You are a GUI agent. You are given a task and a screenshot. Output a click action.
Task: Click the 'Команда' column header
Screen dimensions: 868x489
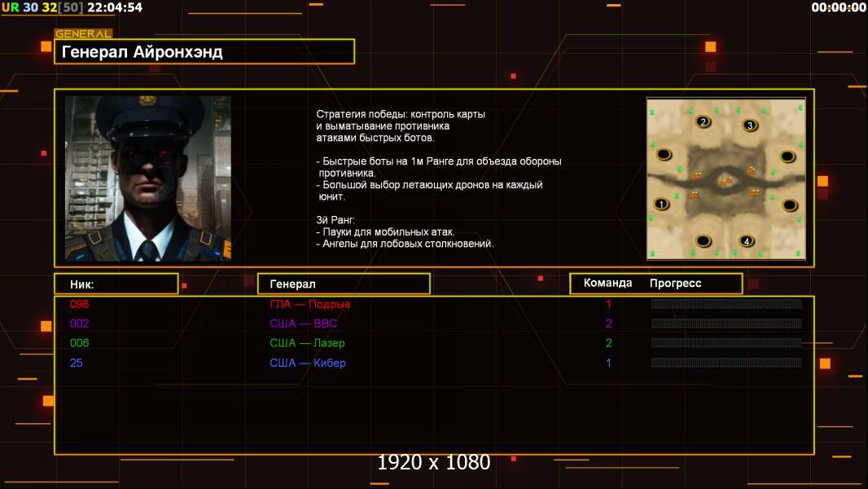pos(607,283)
